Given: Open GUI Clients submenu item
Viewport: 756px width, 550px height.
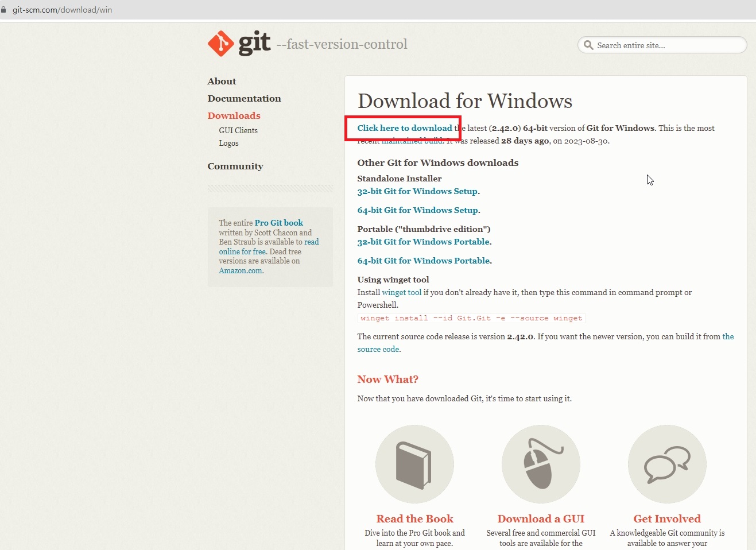Looking at the screenshot, I should point(238,130).
